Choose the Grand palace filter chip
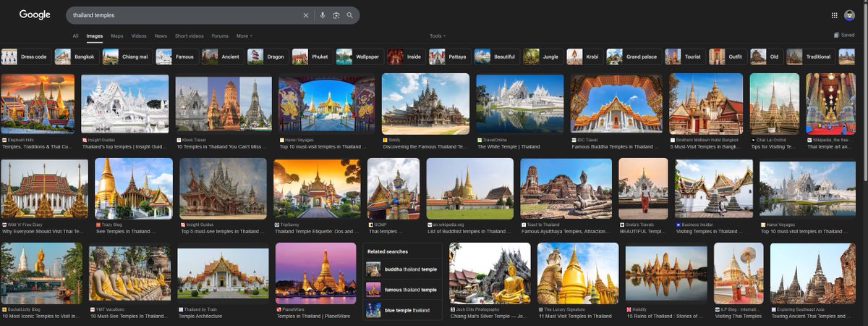868x326 pixels. (634, 57)
